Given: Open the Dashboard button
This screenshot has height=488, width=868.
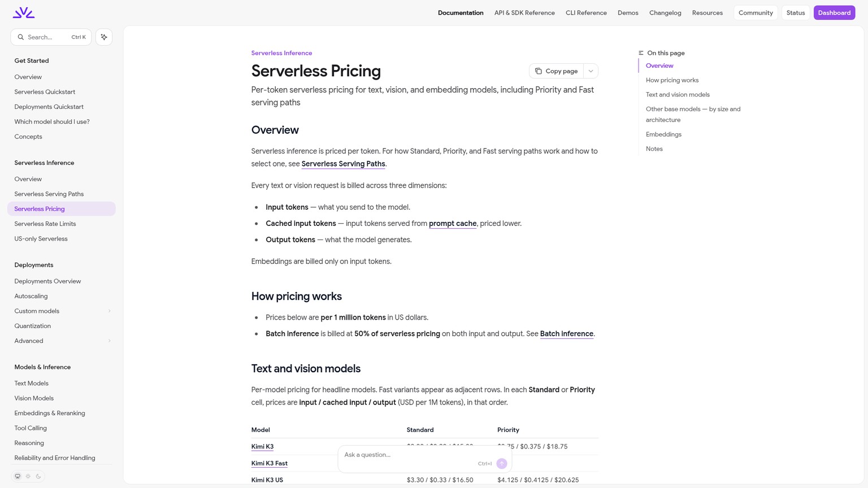Looking at the screenshot, I should (x=834, y=12).
